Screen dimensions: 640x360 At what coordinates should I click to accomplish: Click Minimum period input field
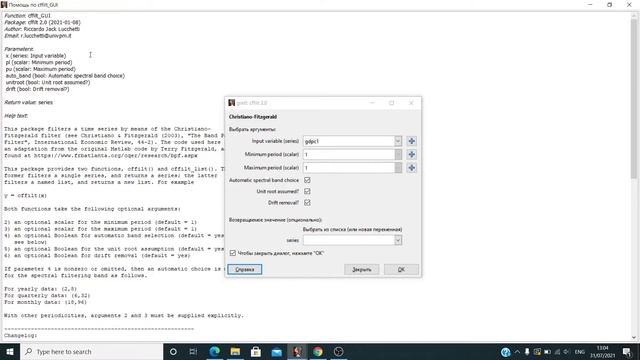pyautogui.click(x=349, y=155)
